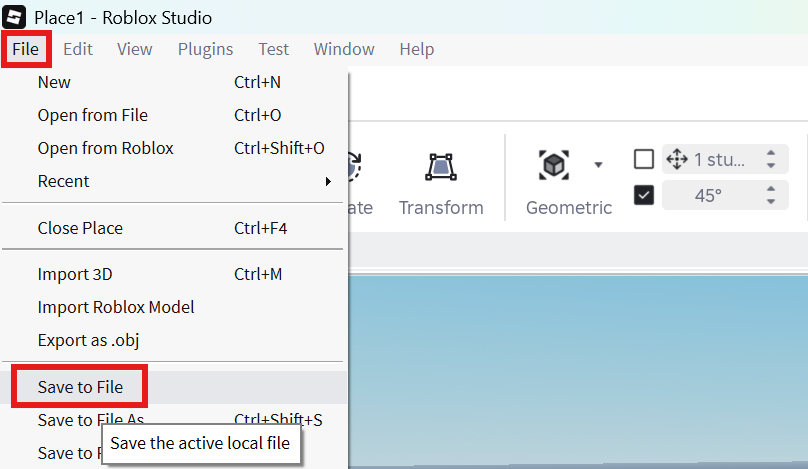Disable the 45° rotation snapping checkbox

point(644,195)
